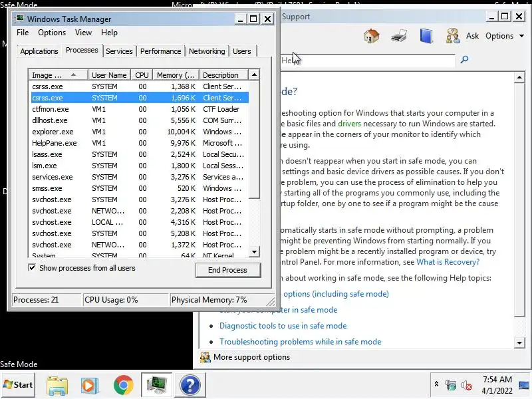Switch to Users tab

point(242,51)
